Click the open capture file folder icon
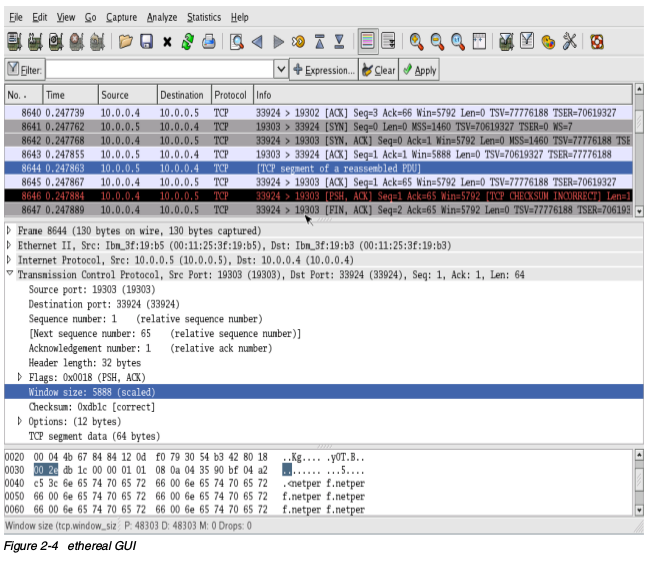Viewport: 660px width, 564px height. point(126,42)
